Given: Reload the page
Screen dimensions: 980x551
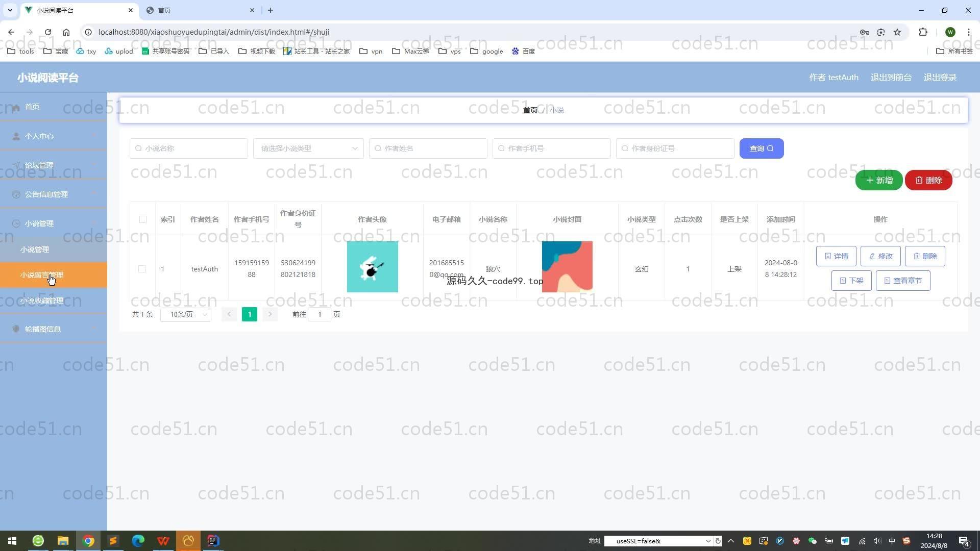Looking at the screenshot, I should coord(48,32).
